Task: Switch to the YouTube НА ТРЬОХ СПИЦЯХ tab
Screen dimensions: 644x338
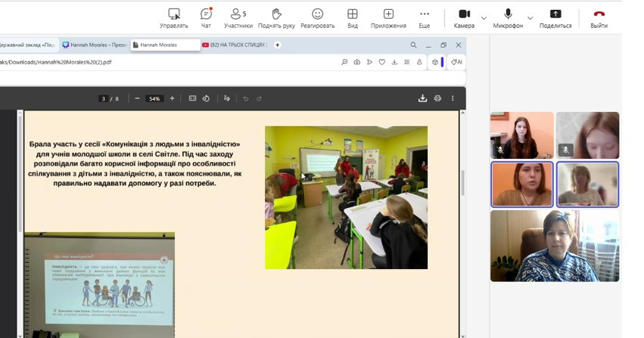Action: pyautogui.click(x=235, y=45)
